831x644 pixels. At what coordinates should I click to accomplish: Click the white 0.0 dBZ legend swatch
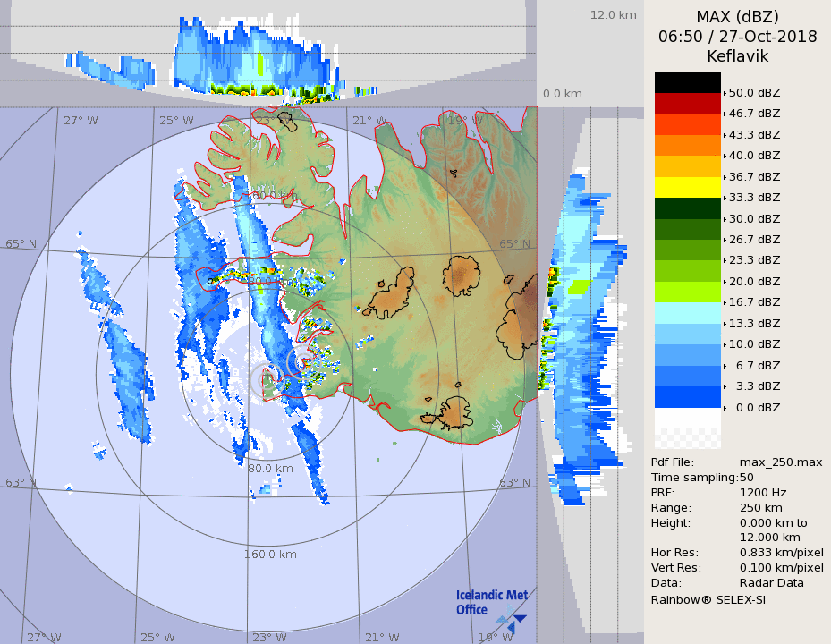coord(687,419)
